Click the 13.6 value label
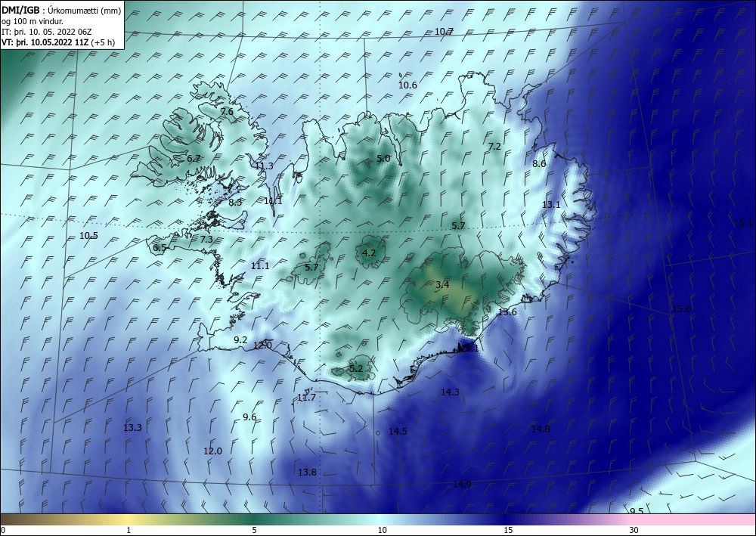Screen dimensions: 756x536 (507, 312)
